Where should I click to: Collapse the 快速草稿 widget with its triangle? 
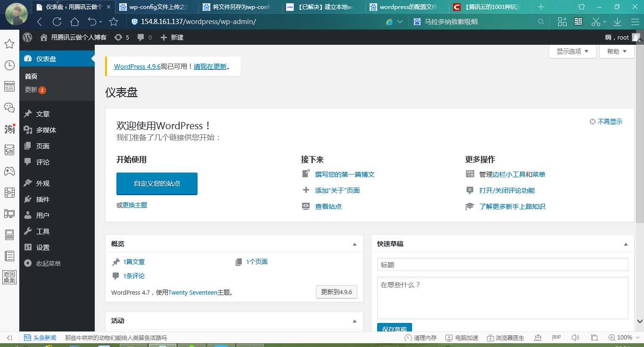tap(626, 244)
